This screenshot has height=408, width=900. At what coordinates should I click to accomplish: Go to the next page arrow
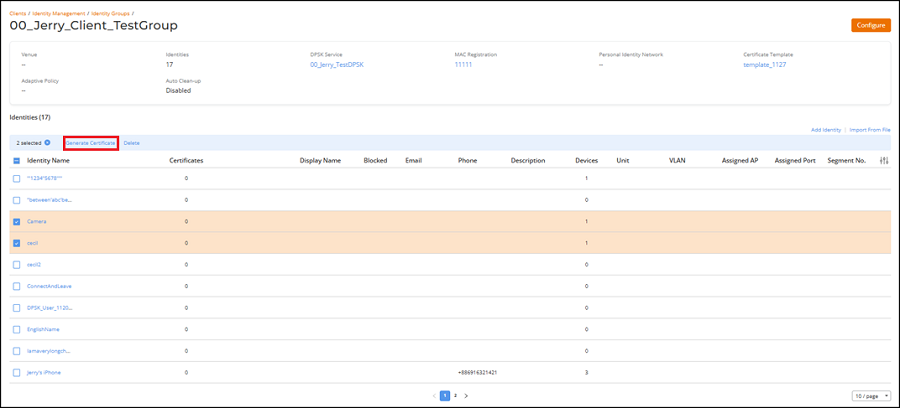coord(466,396)
